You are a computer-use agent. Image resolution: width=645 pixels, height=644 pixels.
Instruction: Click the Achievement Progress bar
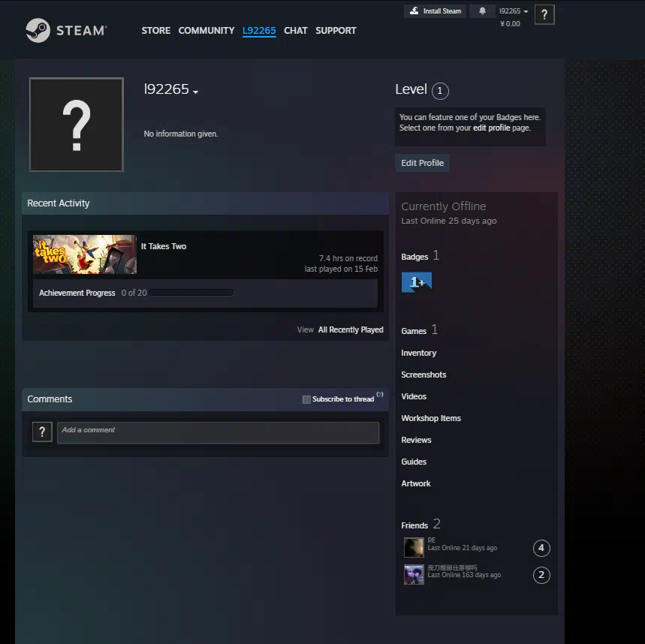[x=191, y=293]
